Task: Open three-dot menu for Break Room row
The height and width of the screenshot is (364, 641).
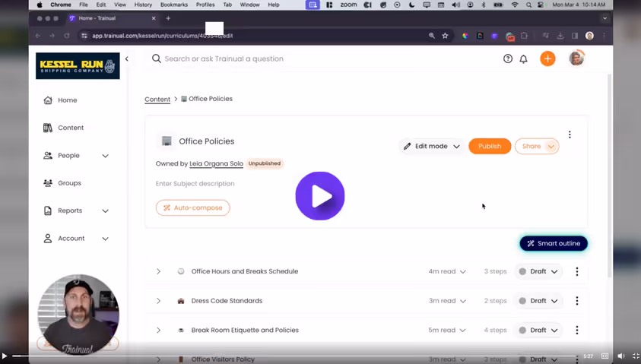Action: click(577, 330)
